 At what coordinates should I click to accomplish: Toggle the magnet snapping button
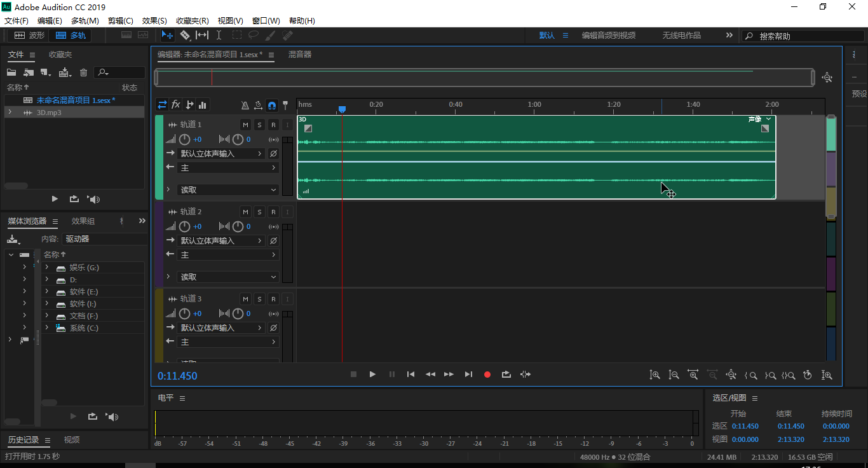point(272,105)
